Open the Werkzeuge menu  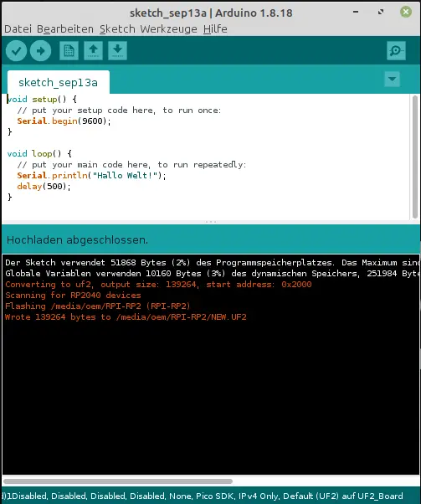click(169, 29)
